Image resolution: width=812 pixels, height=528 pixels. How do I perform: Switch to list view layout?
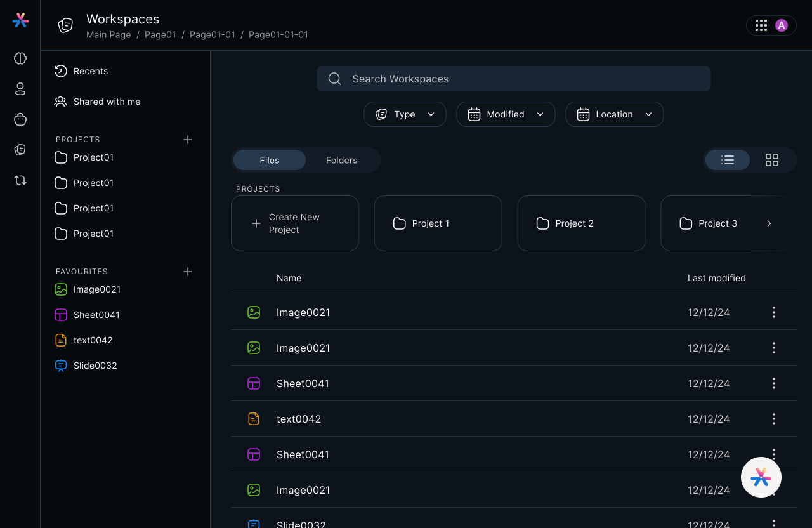click(728, 160)
